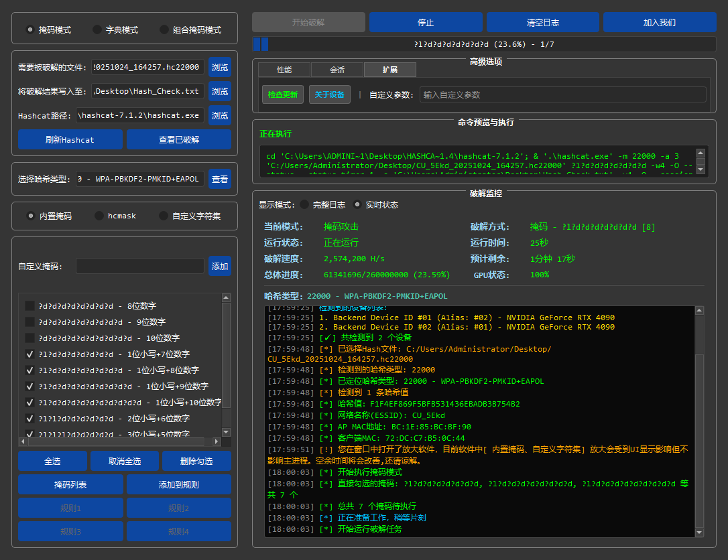The width and height of the screenshot is (728, 560).
Task: Switch to the 会话 tab
Action: 337,70
